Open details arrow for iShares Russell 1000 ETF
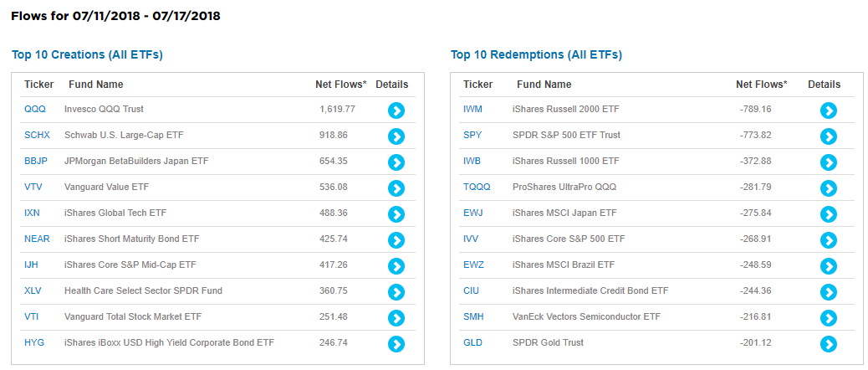Viewport: 868px width, 370px height. click(x=828, y=162)
